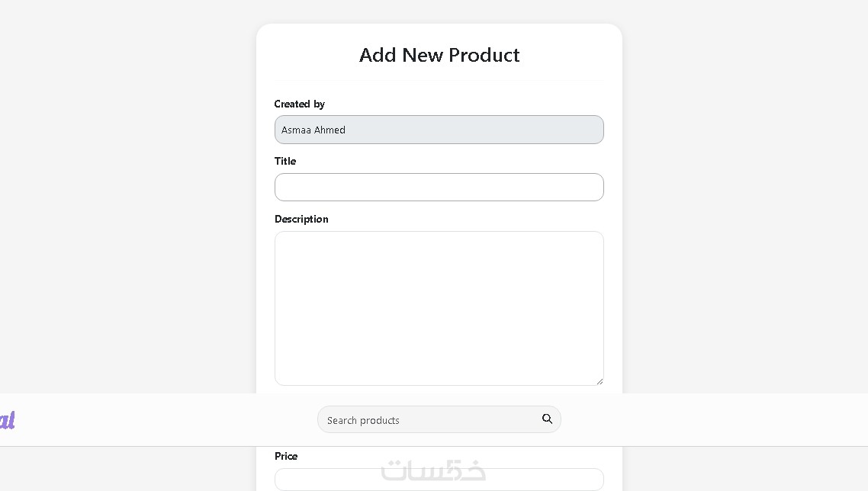Click the Arabic Khamsat watermark
868x491 pixels.
pos(433,470)
